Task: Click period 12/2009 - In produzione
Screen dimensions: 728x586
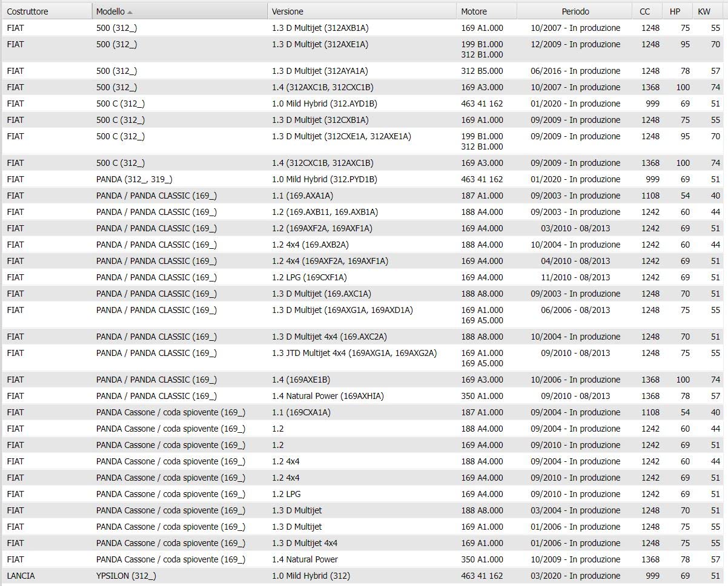Action: [x=575, y=44]
